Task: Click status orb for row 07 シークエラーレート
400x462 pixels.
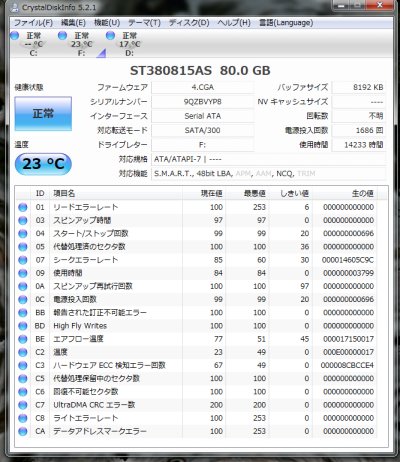Action: tap(23, 260)
